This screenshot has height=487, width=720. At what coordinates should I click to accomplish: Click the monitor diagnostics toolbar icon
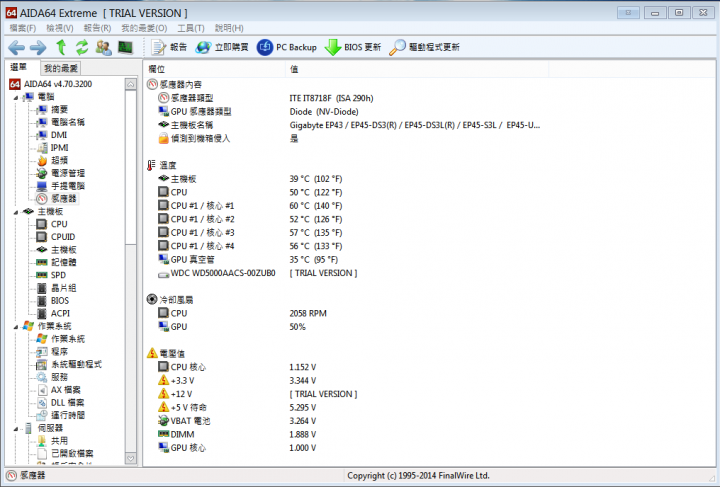click(125, 47)
